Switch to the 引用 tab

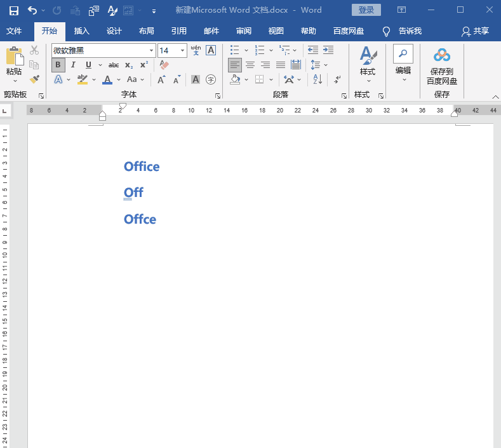click(x=178, y=31)
